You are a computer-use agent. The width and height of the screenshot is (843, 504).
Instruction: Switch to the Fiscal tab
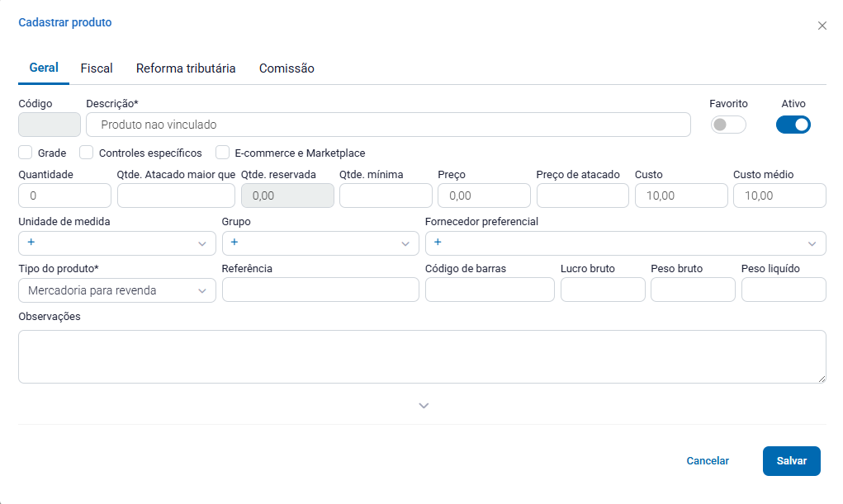click(97, 68)
